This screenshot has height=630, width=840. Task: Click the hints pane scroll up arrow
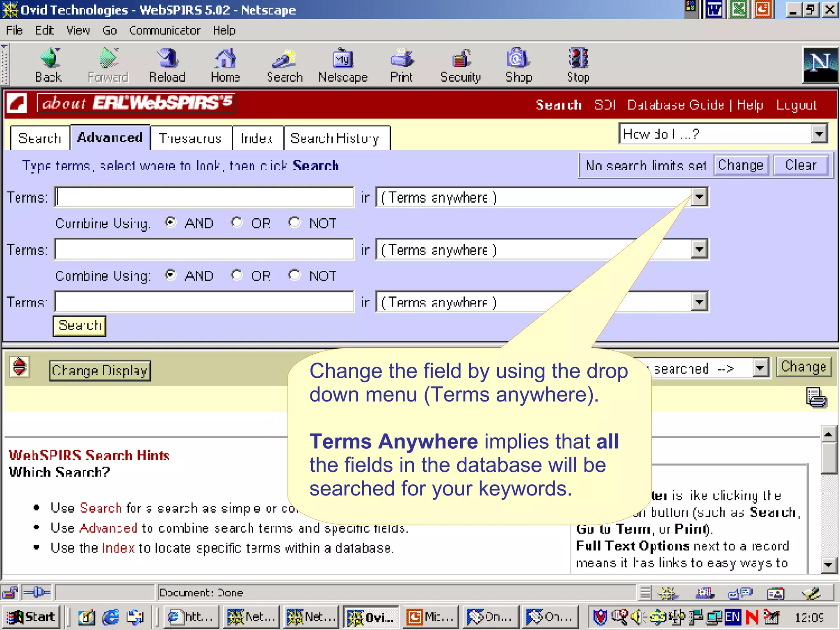coord(829,434)
